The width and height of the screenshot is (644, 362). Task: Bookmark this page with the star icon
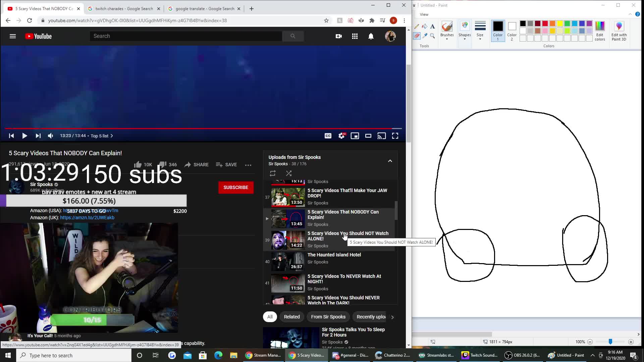(326, 20)
